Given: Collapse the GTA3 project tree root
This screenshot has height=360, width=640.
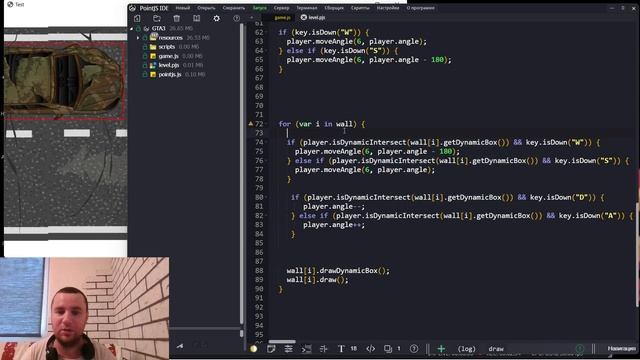Looking at the screenshot, I should [x=131, y=29].
